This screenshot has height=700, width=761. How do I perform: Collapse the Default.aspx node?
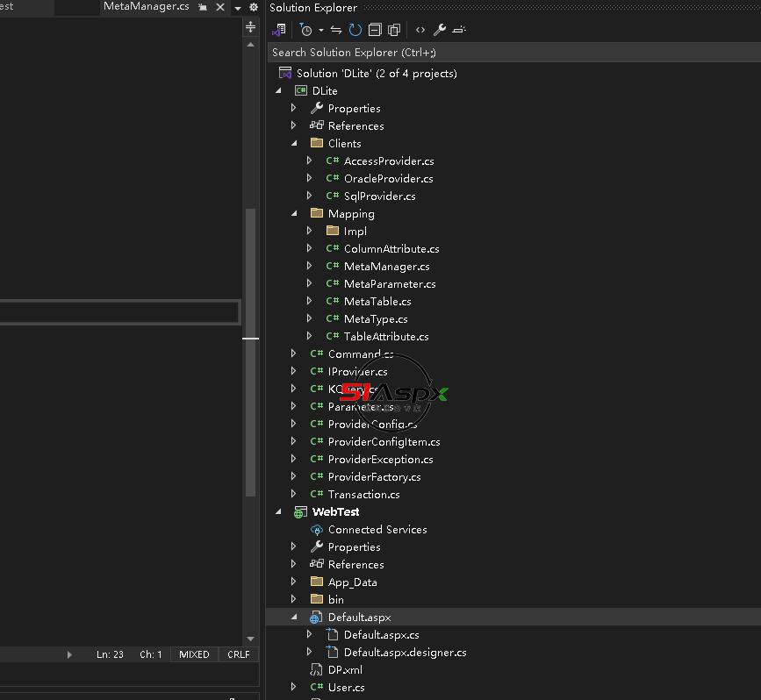point(294,617)
